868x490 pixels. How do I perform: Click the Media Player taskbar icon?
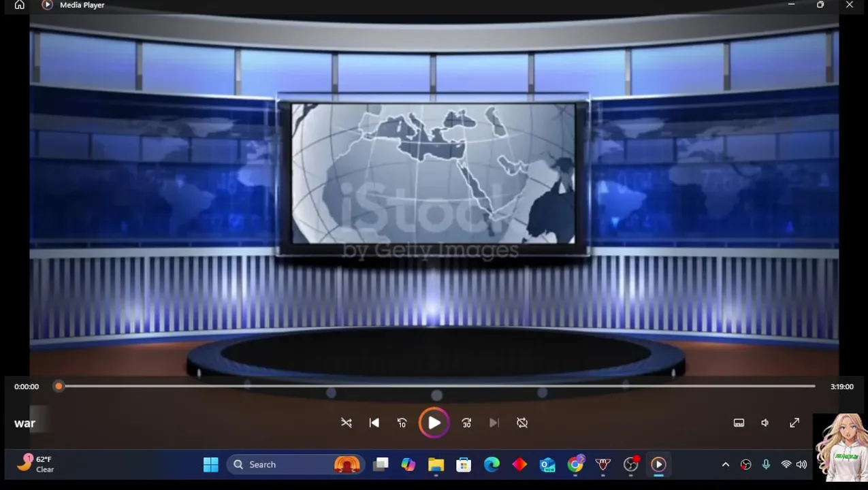[x=658, y=464]
